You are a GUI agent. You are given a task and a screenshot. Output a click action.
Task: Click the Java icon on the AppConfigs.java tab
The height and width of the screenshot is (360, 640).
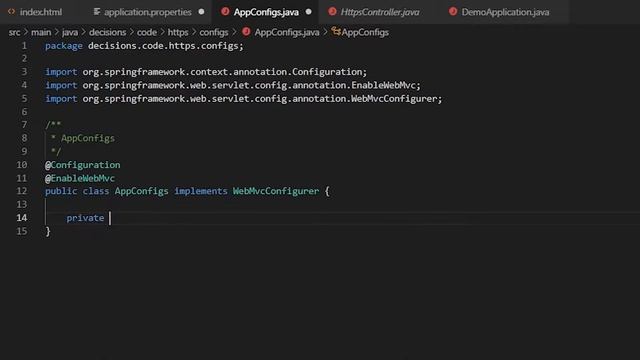(x=225, y=11)
